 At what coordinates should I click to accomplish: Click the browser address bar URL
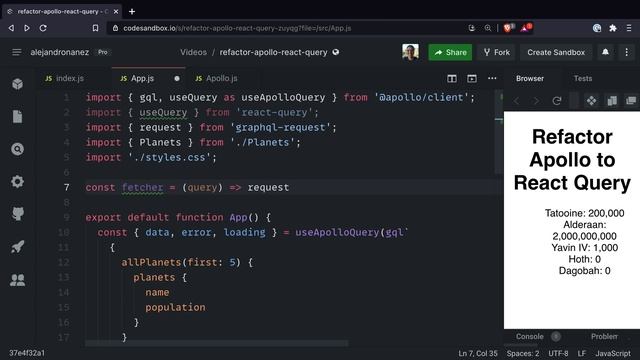pyautogui.click(x=237, y=28)
